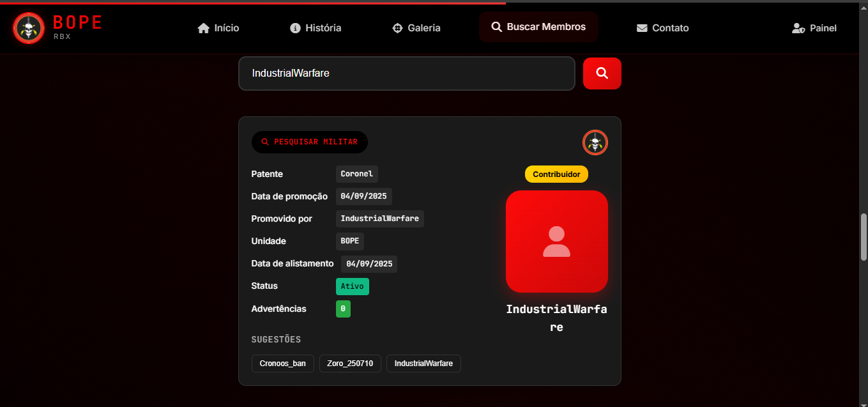Click the member search input field
The image size is (868, 407).
[407, 73]
